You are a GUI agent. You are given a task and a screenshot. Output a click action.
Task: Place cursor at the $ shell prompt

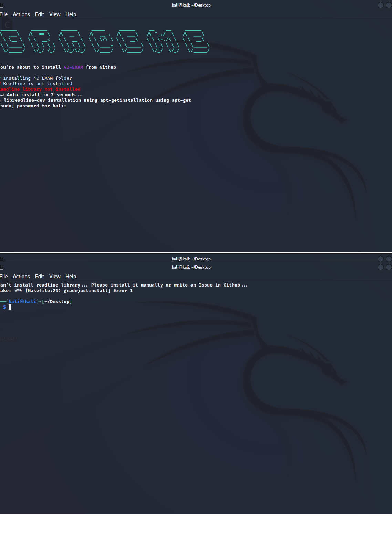tap(10, 307)
